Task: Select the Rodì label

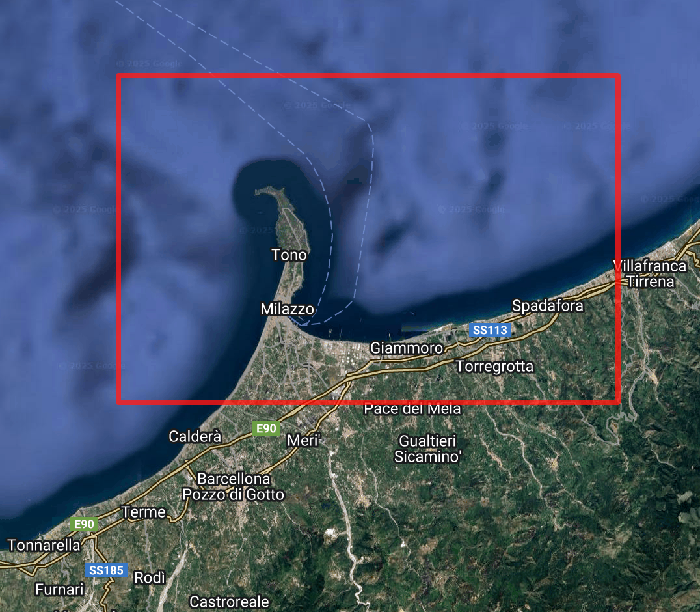Action: (150, 577)
